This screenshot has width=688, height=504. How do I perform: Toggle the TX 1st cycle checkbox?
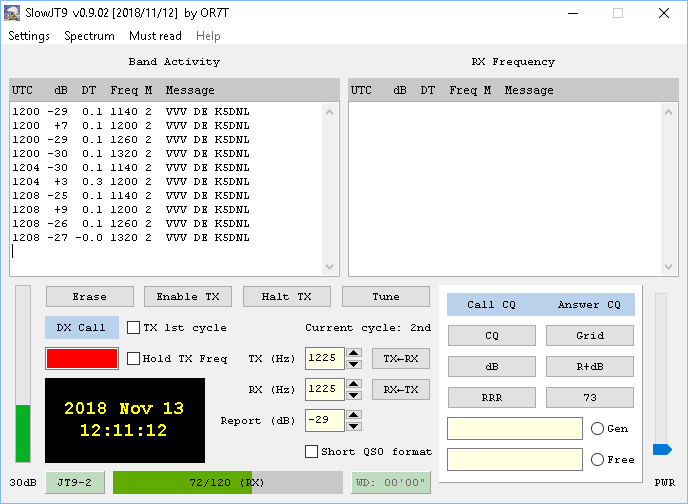coord(133,328)
